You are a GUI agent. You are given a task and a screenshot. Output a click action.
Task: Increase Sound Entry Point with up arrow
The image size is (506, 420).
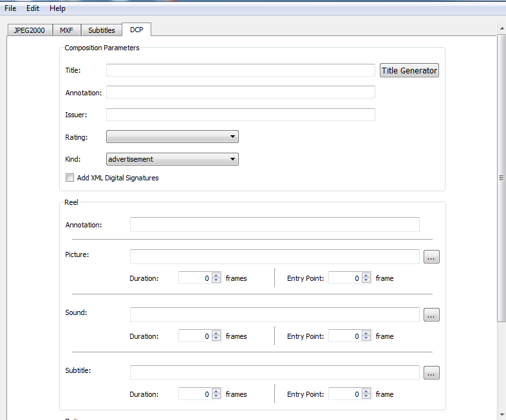366,334
